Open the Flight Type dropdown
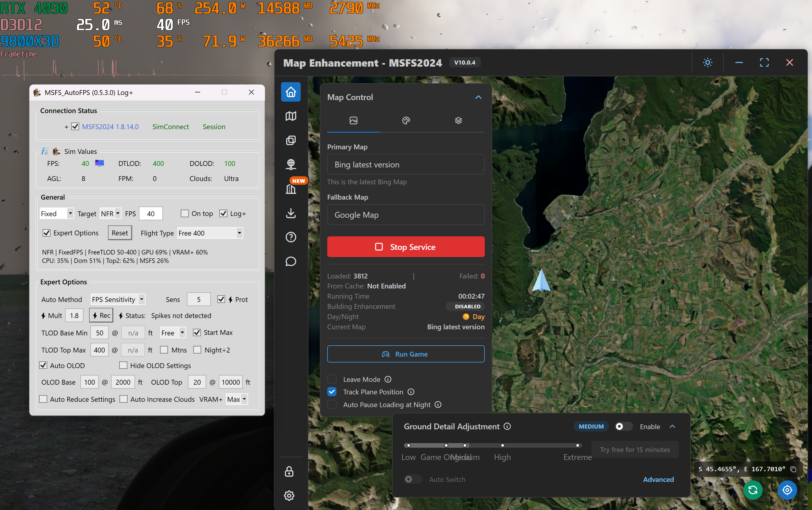 tap(210, 233)
